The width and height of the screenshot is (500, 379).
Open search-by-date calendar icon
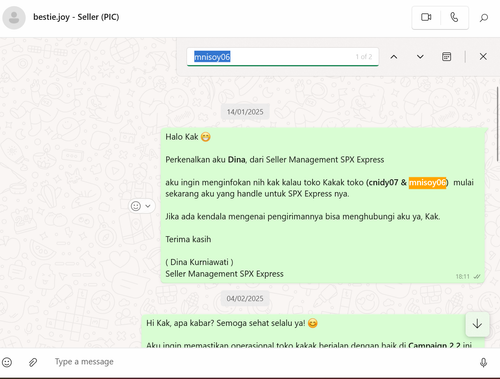pos(446,57)
